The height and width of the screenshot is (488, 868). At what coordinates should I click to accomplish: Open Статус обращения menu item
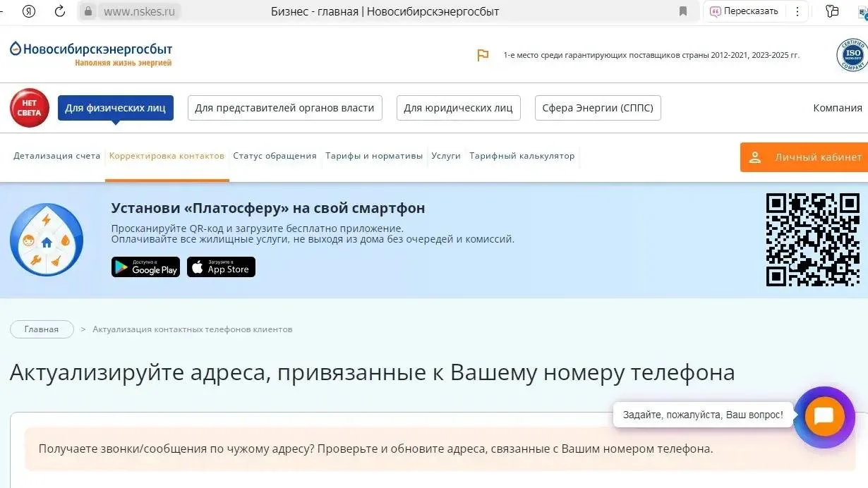click(x=275, y=156)
